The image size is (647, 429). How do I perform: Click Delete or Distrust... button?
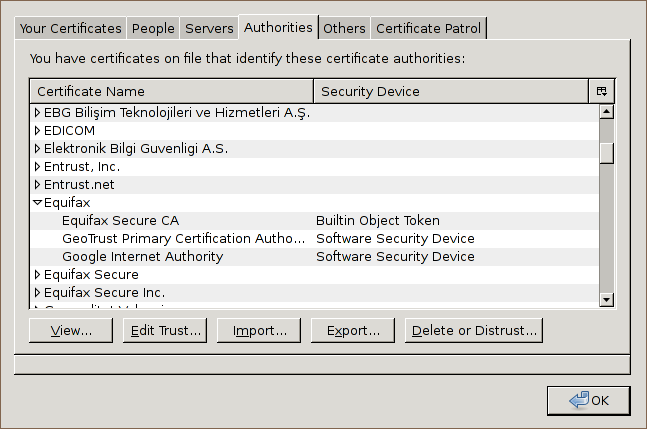[x=474, y=330]
